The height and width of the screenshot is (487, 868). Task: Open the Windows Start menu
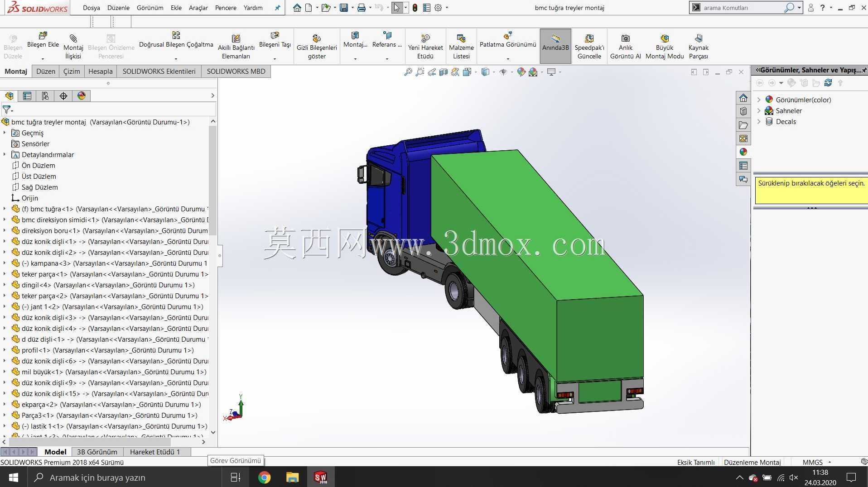(14, 477)
